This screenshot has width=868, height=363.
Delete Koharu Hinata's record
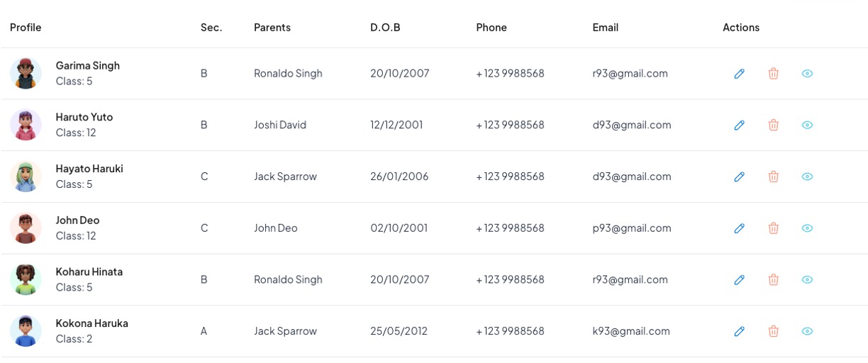pyautogui.click(x=773, y=280)
